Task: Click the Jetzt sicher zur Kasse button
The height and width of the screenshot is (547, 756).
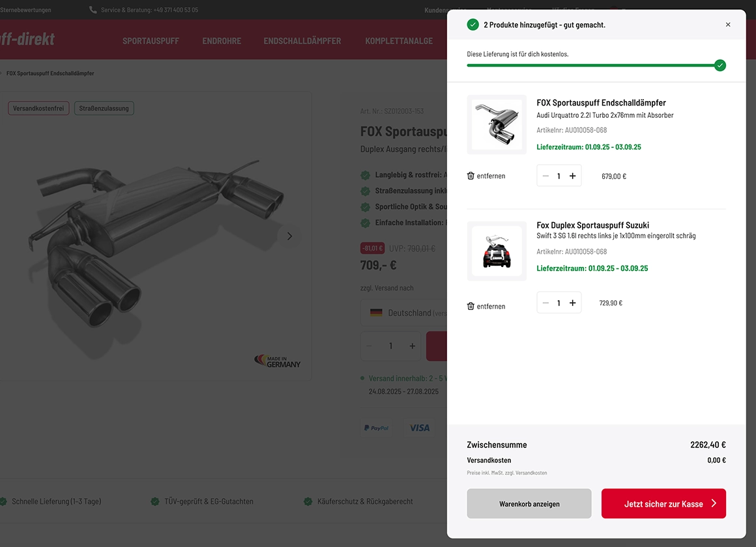Action: click(663, 503)
